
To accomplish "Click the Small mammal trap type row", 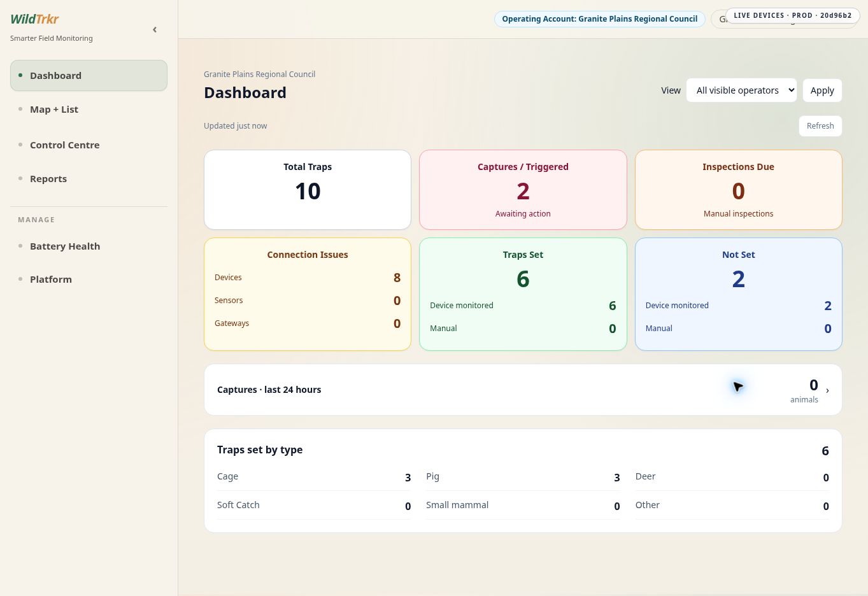I will [x=523, y=506].
